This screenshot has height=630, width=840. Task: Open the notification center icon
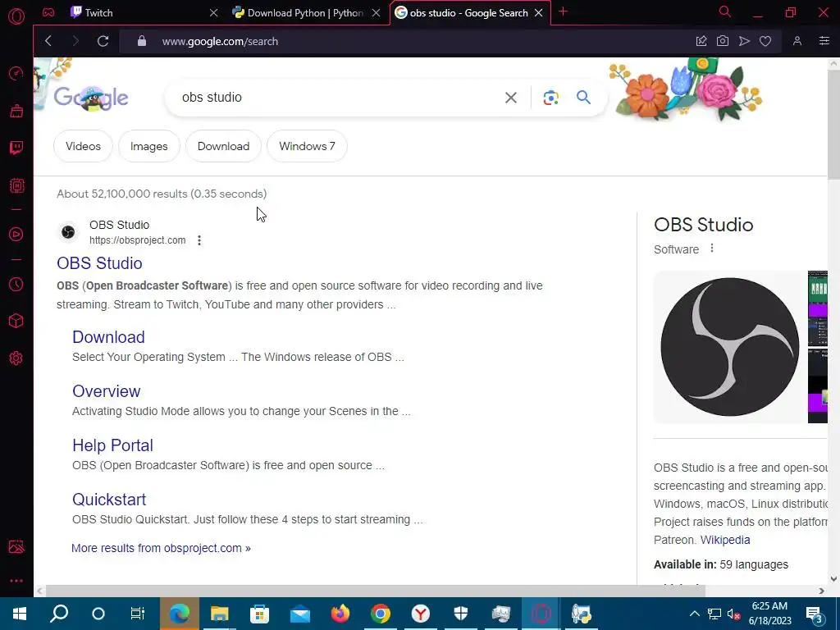[815, 614]
